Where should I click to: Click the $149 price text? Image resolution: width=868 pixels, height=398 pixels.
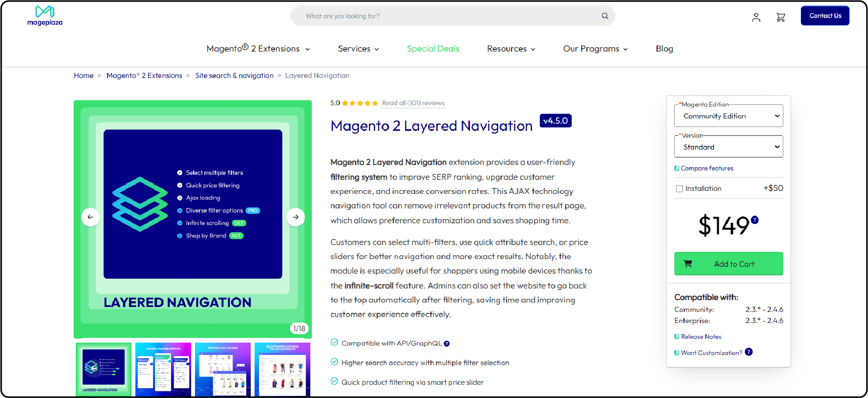(724, 225)
